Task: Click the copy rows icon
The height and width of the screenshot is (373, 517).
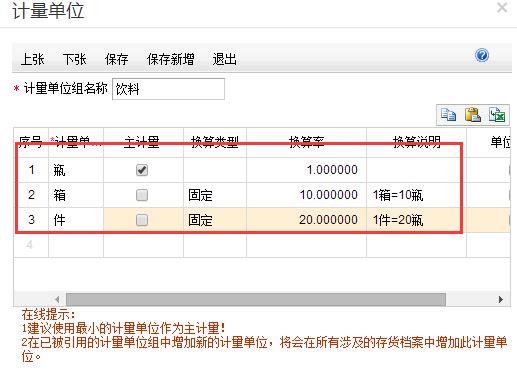Action: pos(448,115)
